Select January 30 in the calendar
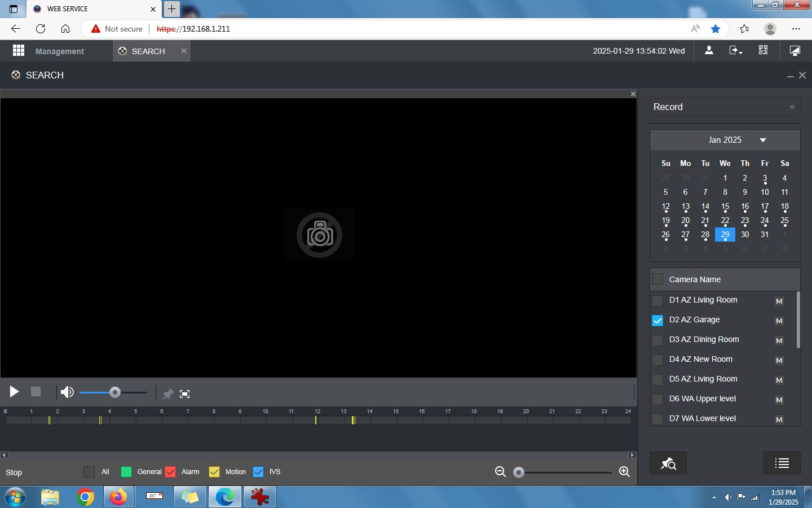The width and height of the screenshot is (812, 508). coord(745,234)
